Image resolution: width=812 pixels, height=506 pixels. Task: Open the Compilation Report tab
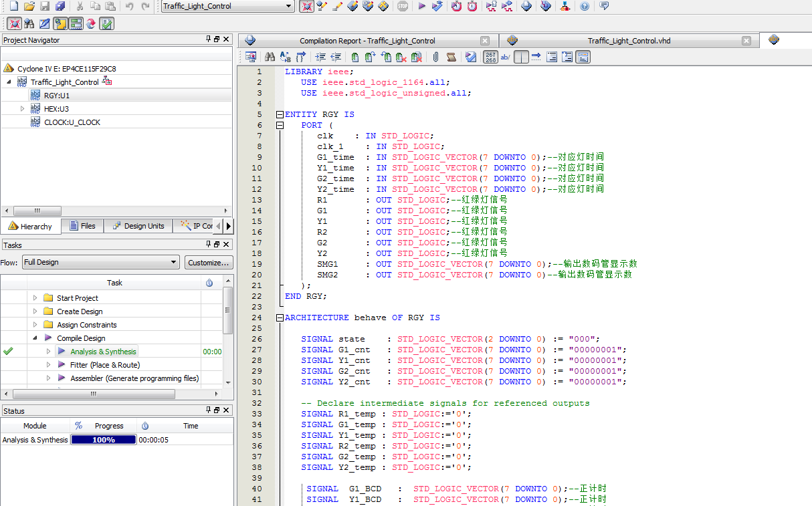tap(367, 41)
